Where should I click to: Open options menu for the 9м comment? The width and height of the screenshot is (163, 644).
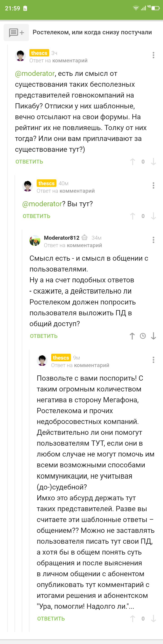point(153,360)
